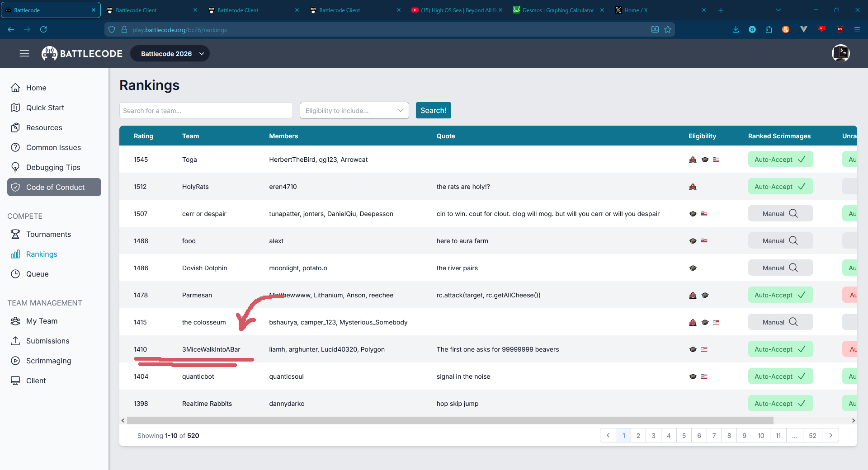Toggle Auto-Accept for Toga ranked scrimmages

pyautogui.click(x=780, y=160)
